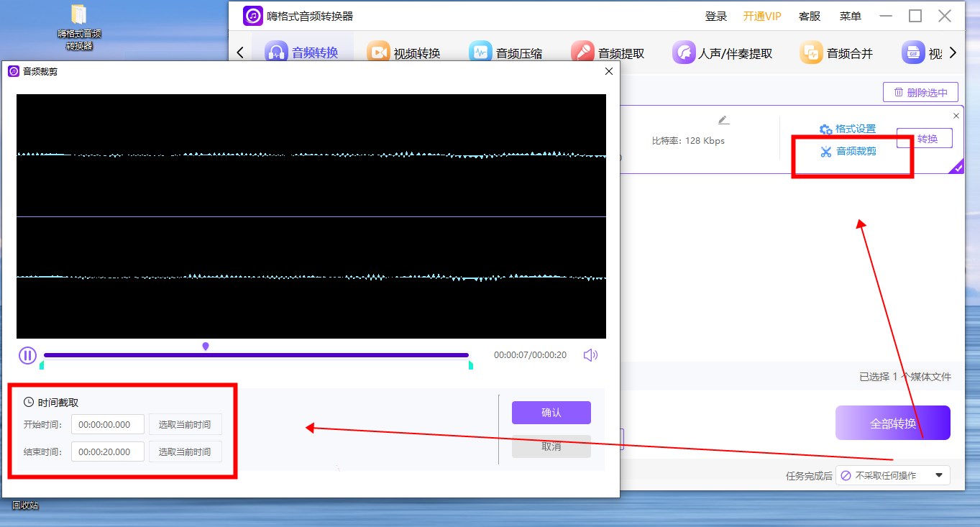
Task: Click the 00:00:07/00:00:20 time readout
Action: pos(530,355)
